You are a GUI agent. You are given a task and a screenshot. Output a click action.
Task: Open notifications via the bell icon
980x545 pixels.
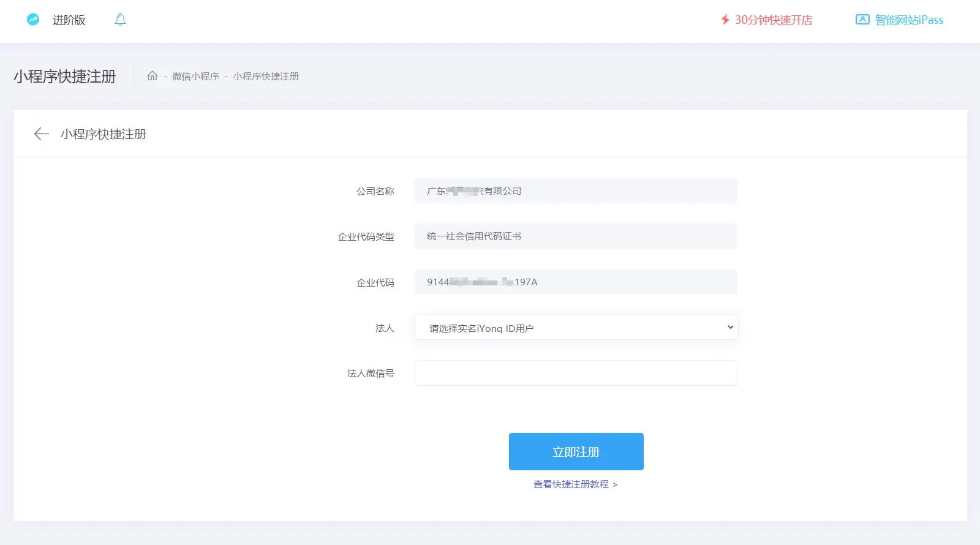tap(120, 20)
